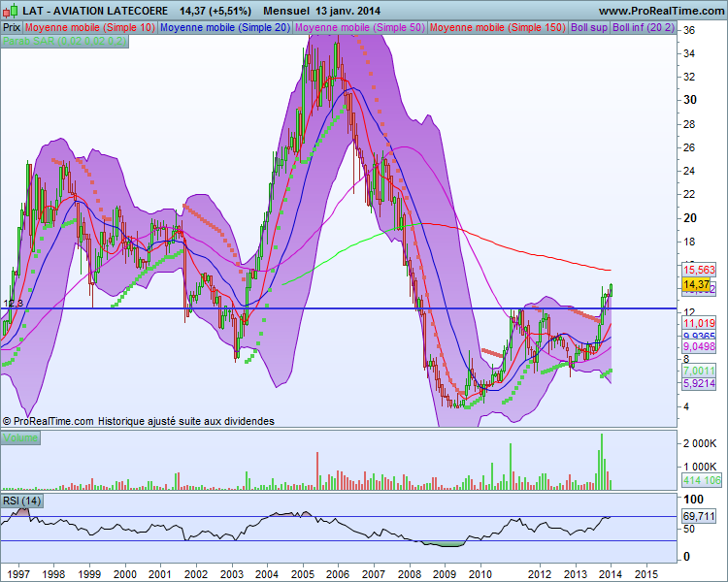Click the 50 level on RSI axis
Screen dimensions: 728x582
(690, 529)
